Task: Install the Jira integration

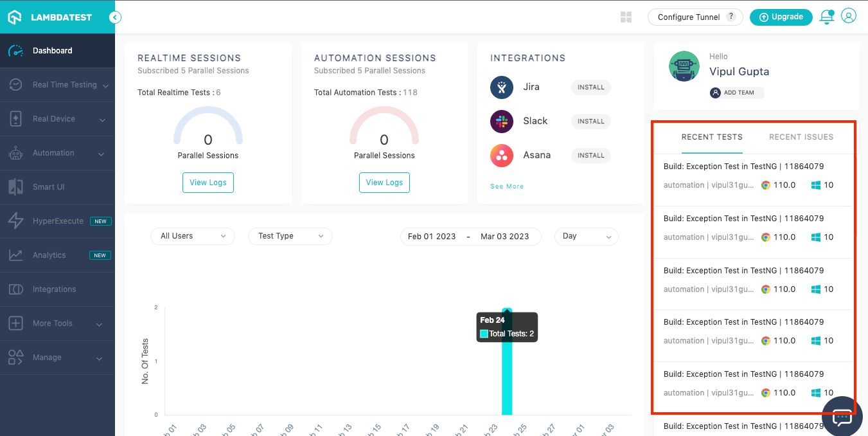Action: 591,87
